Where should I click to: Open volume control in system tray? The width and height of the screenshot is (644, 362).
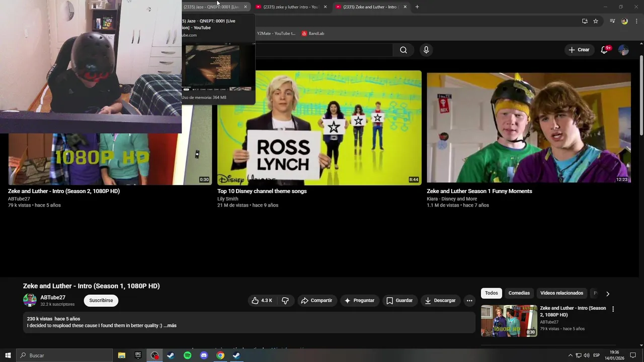point(587,355)
